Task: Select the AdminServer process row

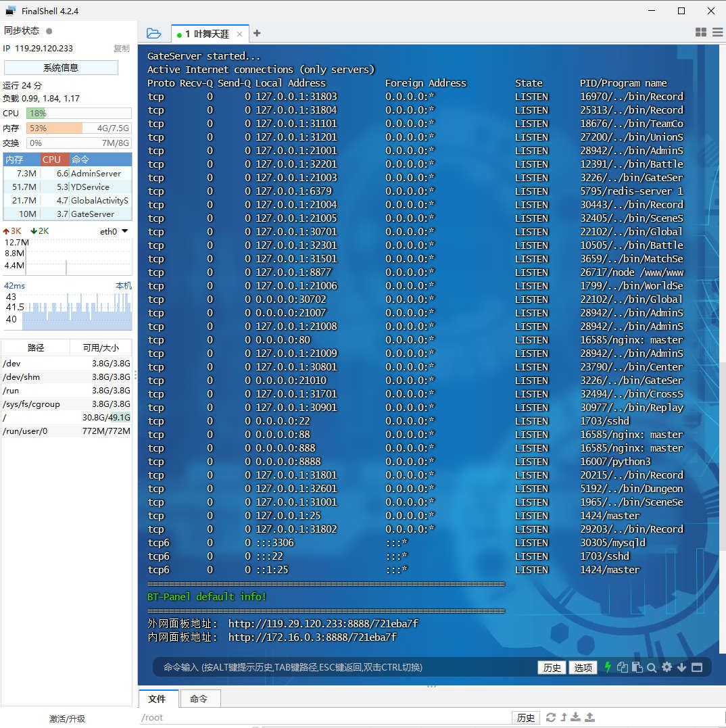Action: point(68,173)
